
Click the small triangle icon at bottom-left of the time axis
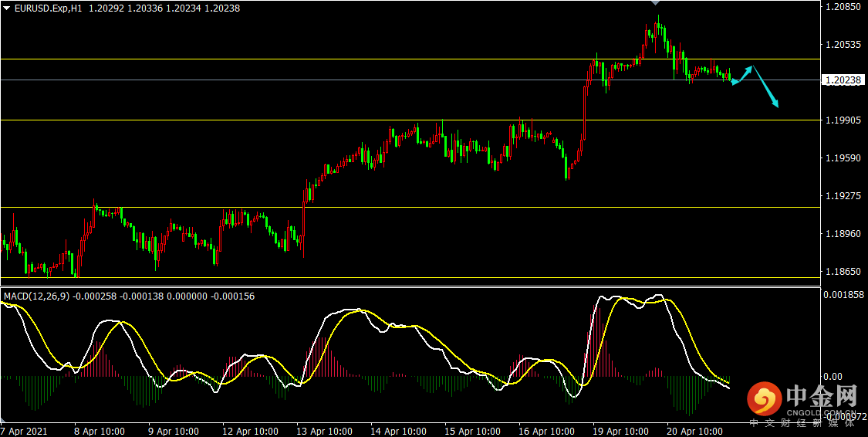click(x=4, y=419)
